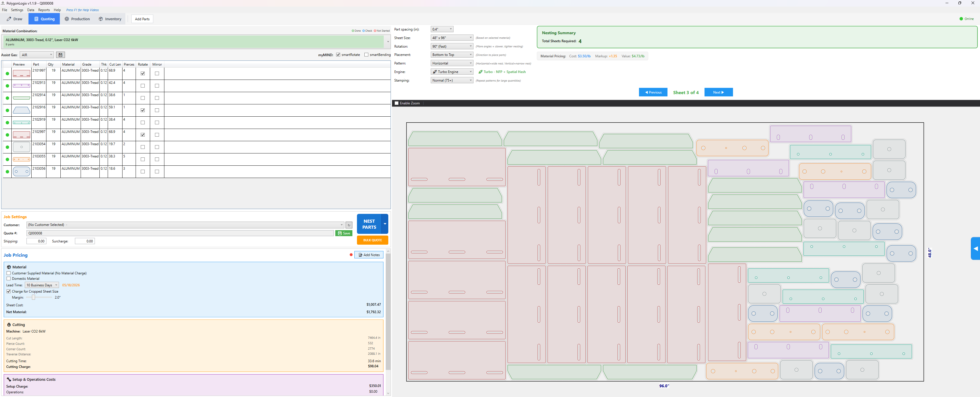
Task: Open the Settings menu
Action: pos(17,10)
